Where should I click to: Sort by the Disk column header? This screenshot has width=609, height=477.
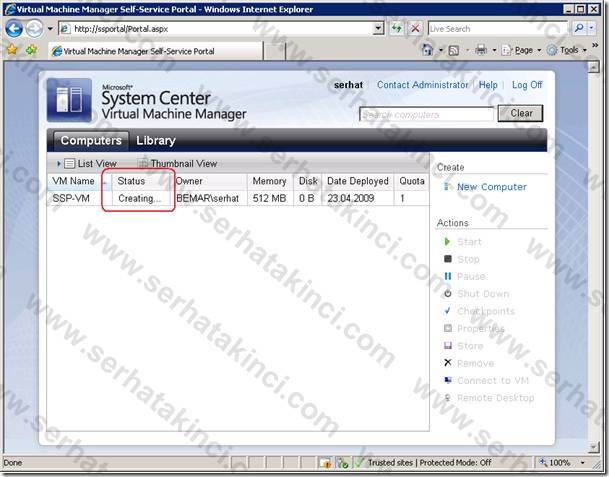308,181
